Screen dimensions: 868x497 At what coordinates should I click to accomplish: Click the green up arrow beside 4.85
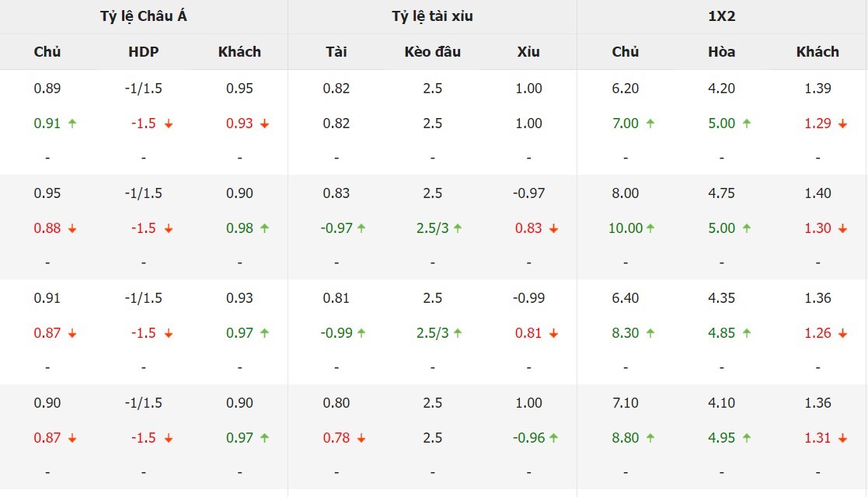(x=747, y=333)
